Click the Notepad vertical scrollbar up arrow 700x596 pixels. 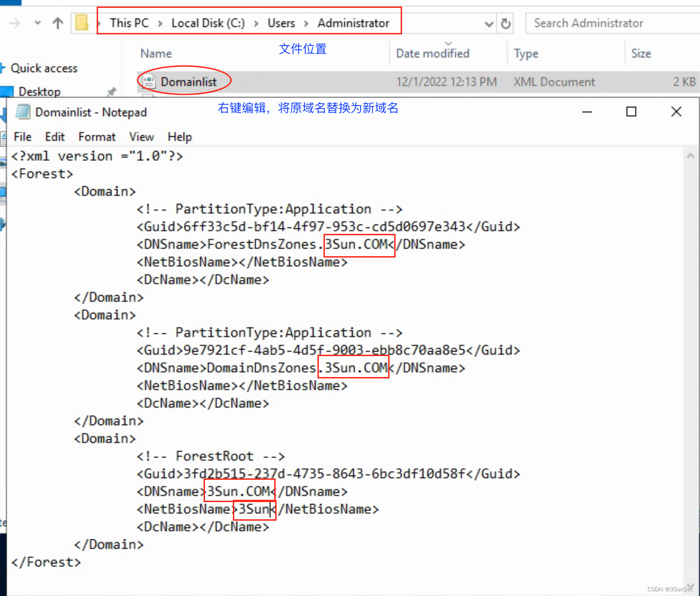pos(690,155)
